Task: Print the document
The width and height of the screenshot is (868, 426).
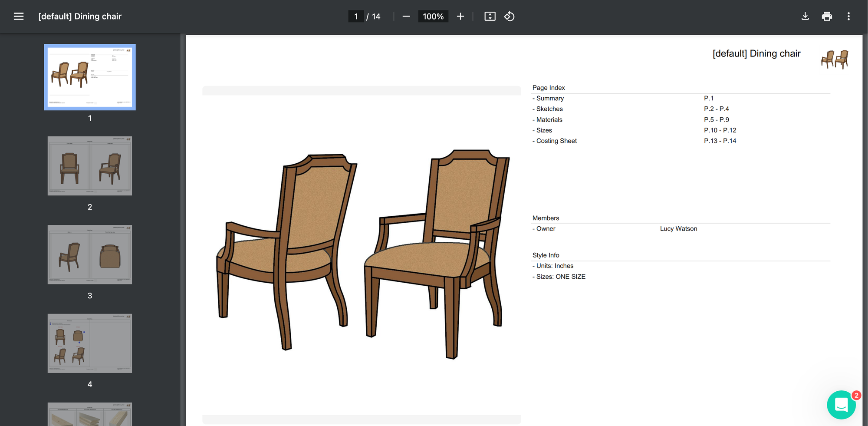Action: pyautogui.click(x=827, y=17)
